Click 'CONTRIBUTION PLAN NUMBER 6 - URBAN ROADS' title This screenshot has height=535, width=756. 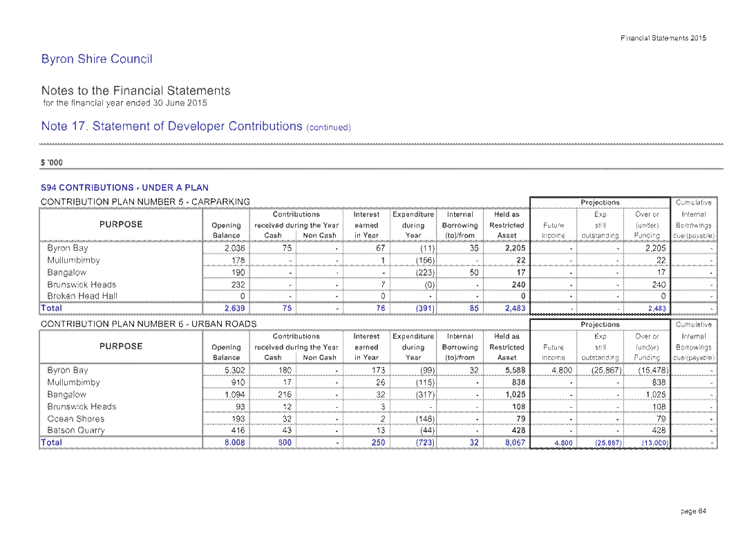pyautogui.click(x=149, y=323)
